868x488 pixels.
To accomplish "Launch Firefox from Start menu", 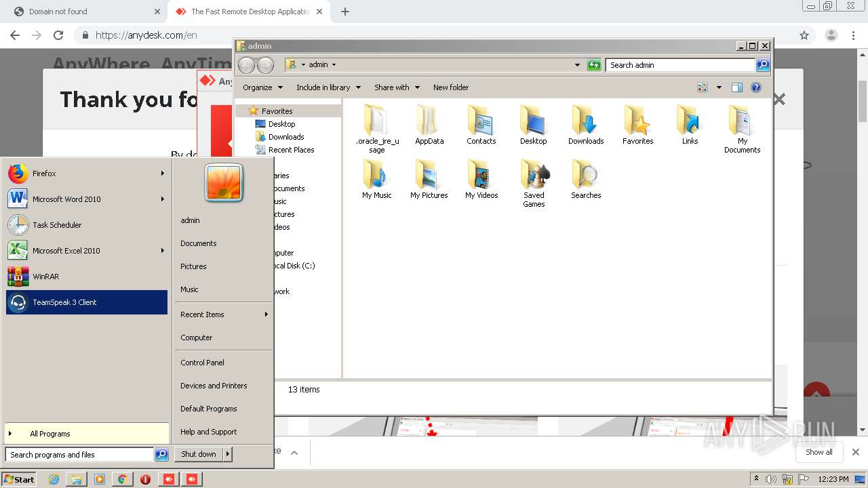I will point(87,174).
